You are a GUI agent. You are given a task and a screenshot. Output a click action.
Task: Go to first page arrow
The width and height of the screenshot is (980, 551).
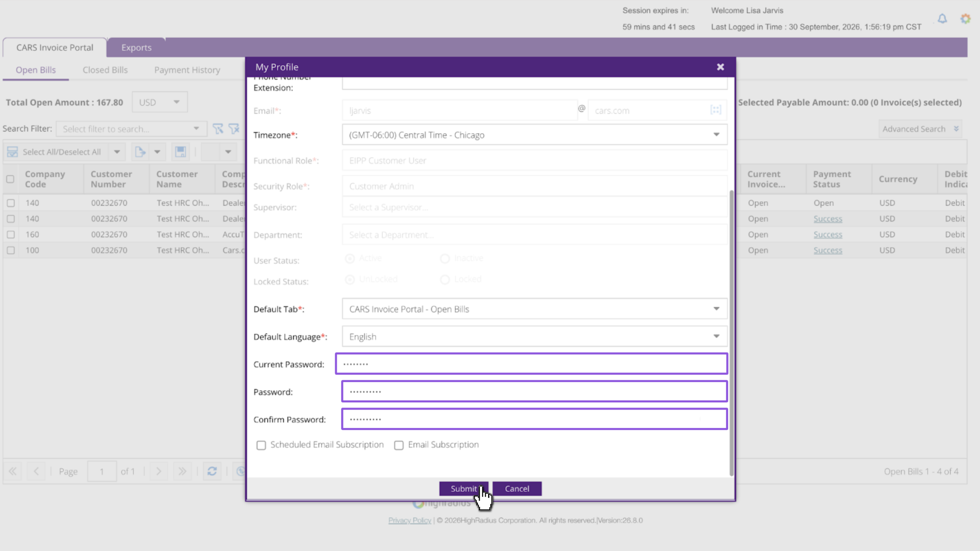point(13,471)
